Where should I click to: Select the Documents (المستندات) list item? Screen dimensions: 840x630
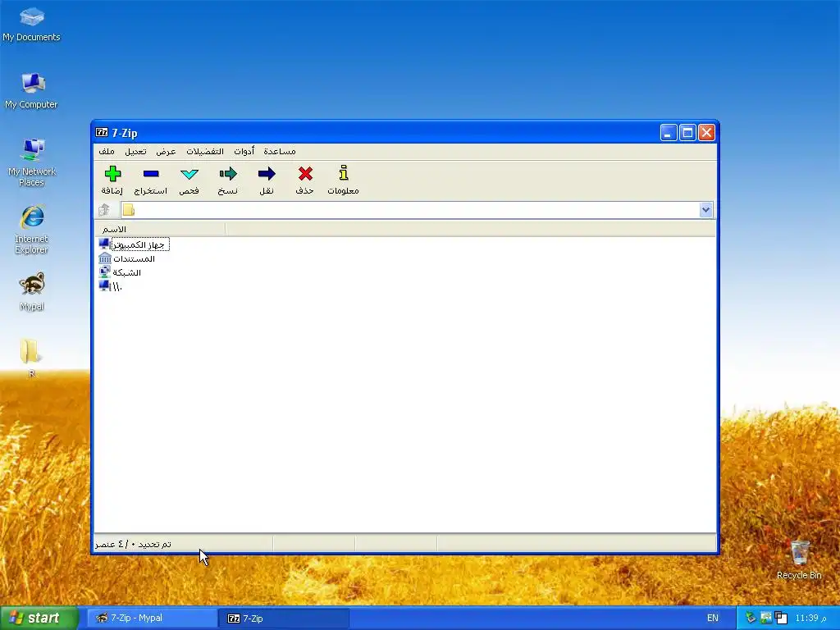pos(134,258)
